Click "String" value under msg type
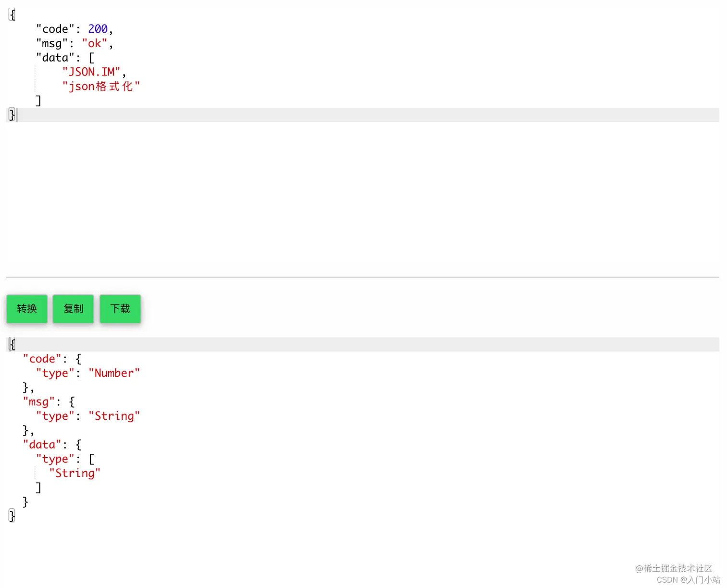Viewport: 727px width, 588px height. point(114,416)
